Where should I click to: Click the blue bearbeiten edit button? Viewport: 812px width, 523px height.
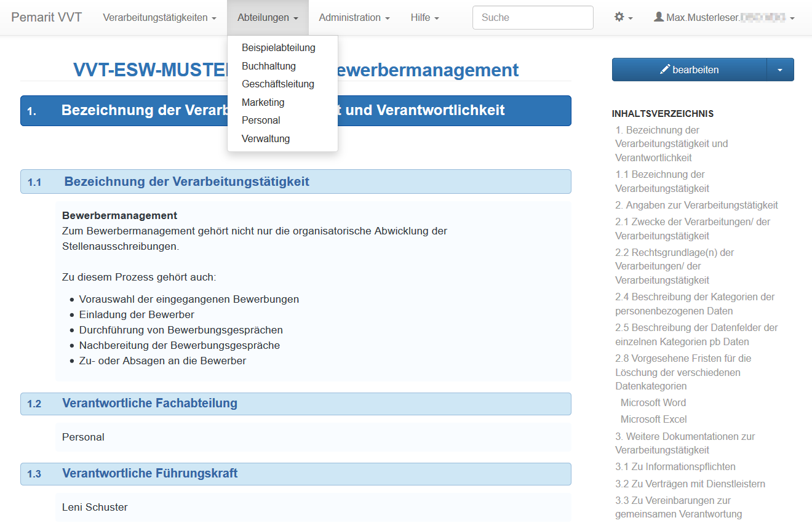(689, 70)
